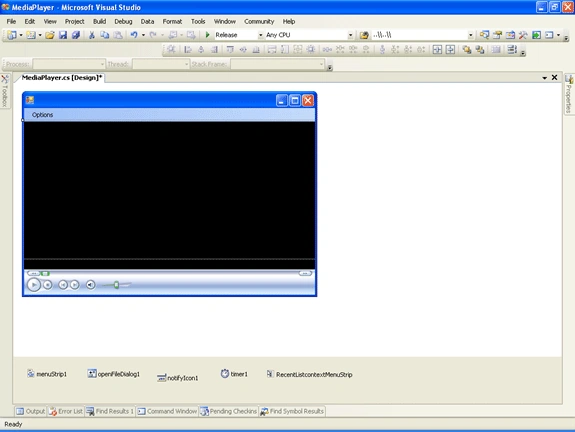575x432 pixels.
Task: Click the Save All icon
Action: click(76, 35)
